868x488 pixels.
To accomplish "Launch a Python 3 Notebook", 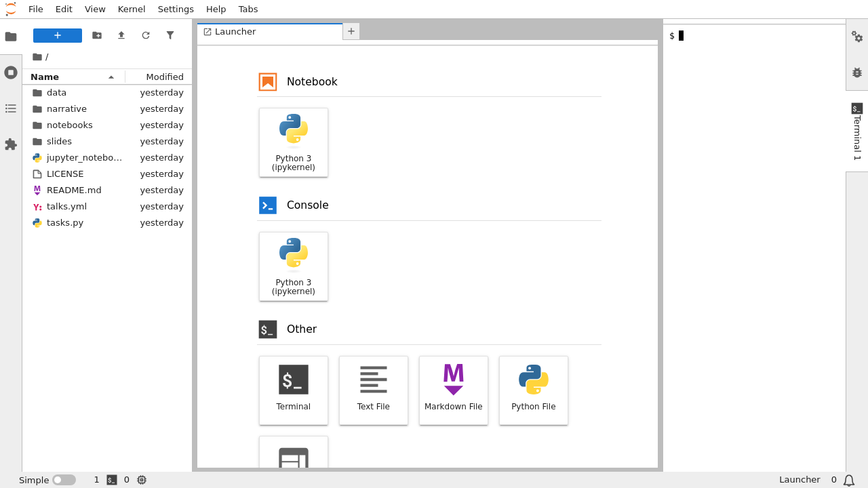I will 294,142.
